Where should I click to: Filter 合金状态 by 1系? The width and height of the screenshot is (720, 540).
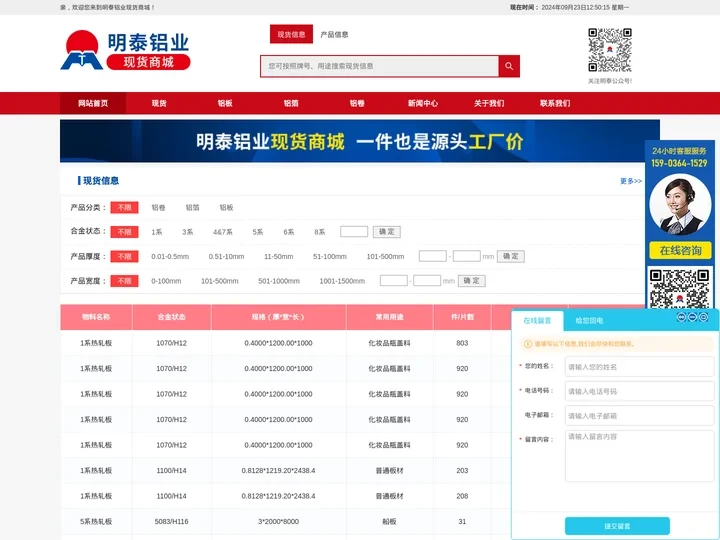[157, 232]
